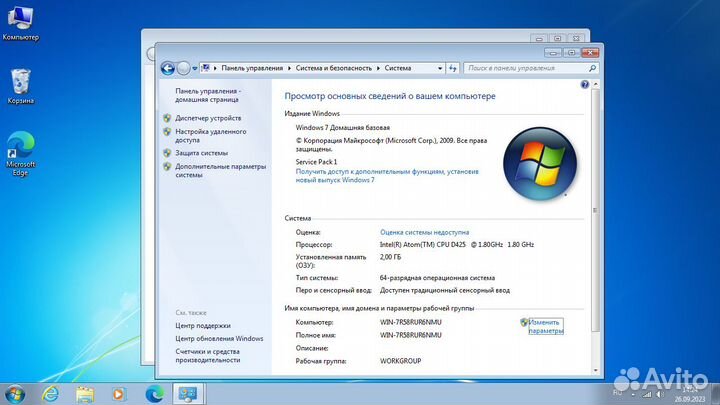720x405 pixels.
Task: Show hidden tray icons arrow
Action: [x=633, y=394]
